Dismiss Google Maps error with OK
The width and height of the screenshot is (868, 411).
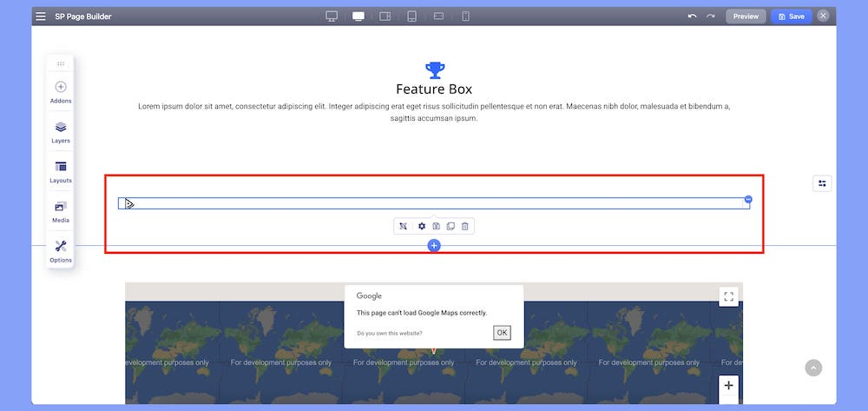(502, 333)
